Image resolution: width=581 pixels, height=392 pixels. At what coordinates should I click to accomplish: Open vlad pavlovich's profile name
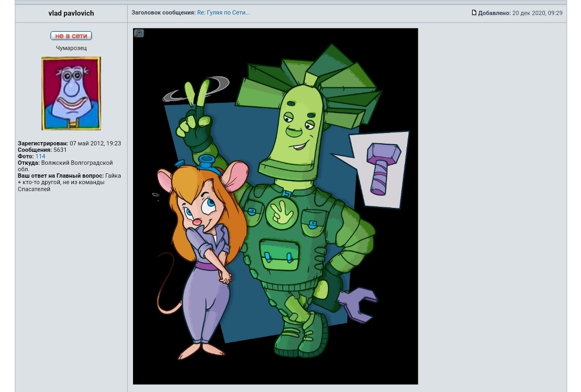click(x=71, y=13)
